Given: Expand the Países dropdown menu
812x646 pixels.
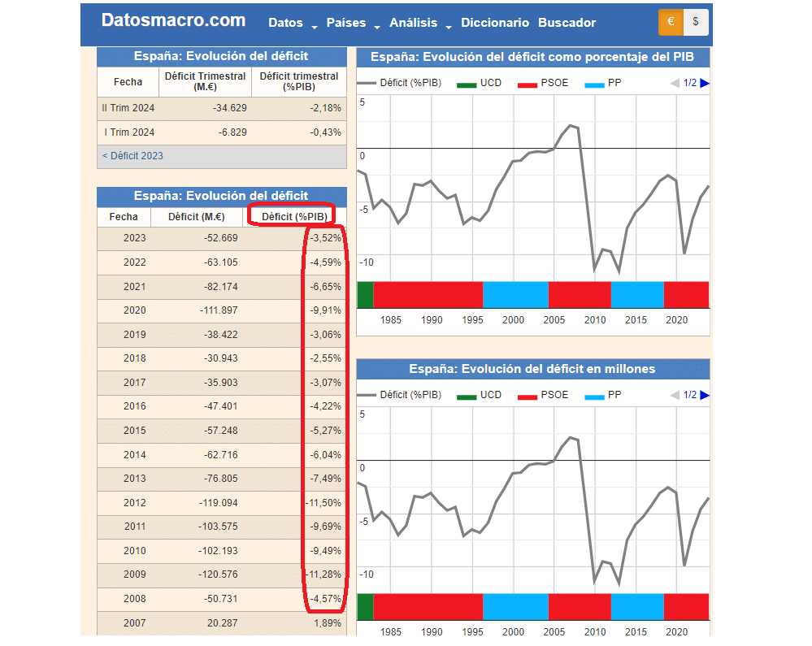Looking at the screenshot, I should point(353,24).
